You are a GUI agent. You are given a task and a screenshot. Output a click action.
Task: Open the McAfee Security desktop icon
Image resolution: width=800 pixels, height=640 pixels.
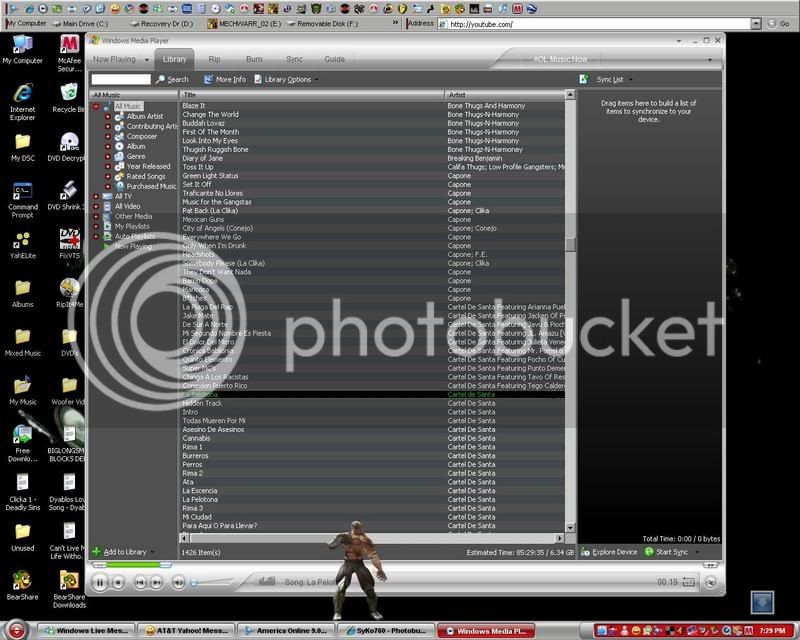coord(70,53)
